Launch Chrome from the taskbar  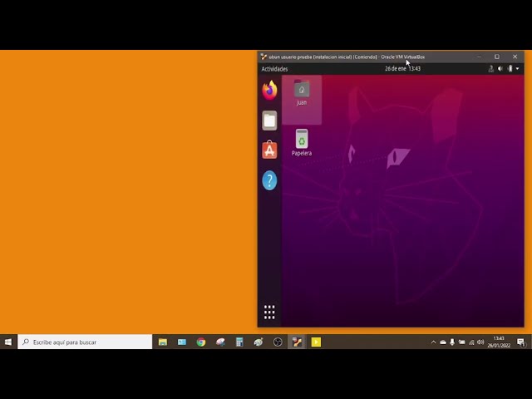(x=201, y=342)
